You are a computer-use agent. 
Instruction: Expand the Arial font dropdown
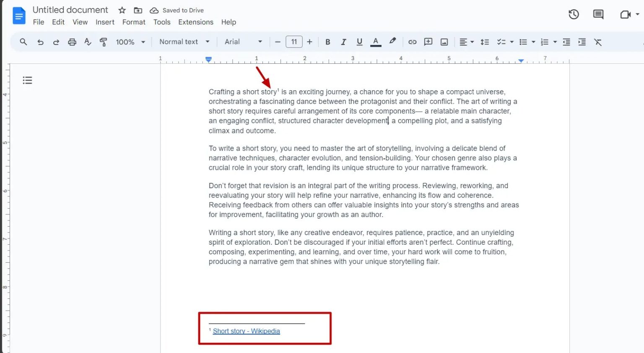coord(243,42)
